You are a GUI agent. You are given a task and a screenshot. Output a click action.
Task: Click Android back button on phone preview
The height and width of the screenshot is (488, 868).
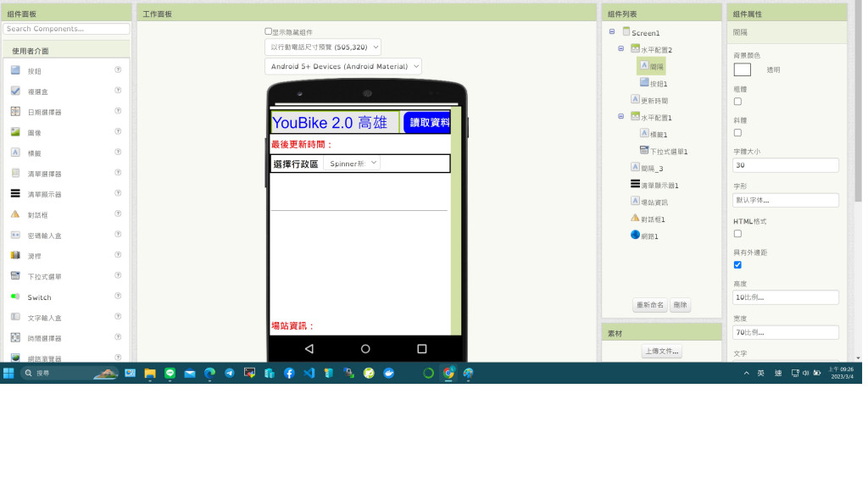(x=309, y=348)
